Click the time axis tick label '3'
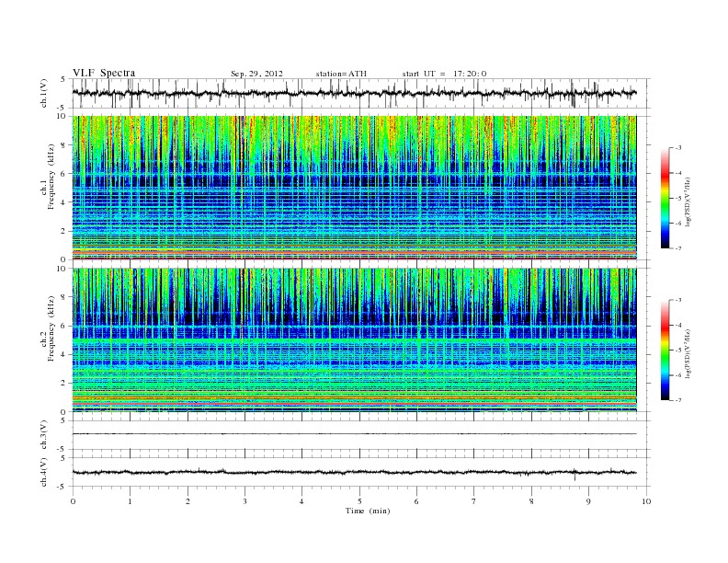728x563 pixels. pos(245,501)
